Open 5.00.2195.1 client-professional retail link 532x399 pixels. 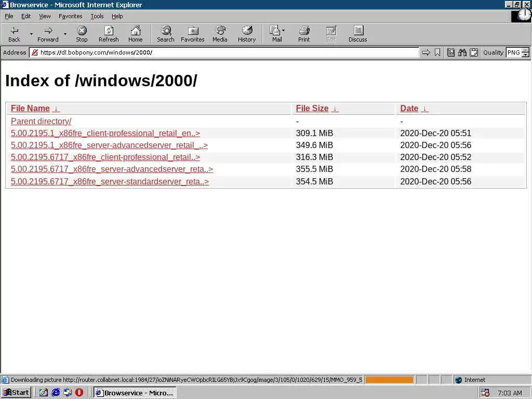point(105,134)
